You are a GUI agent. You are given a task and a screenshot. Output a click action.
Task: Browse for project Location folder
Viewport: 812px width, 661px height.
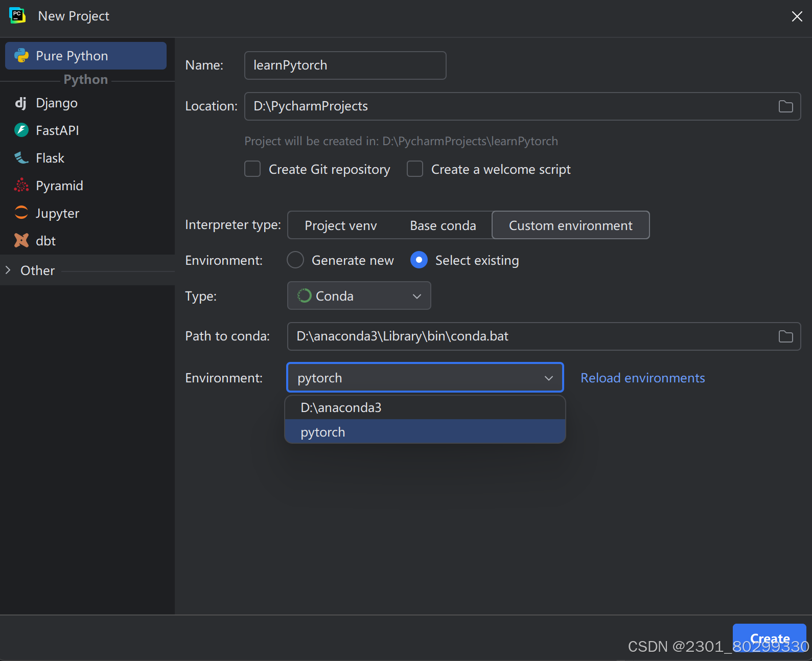coord(785,106)
